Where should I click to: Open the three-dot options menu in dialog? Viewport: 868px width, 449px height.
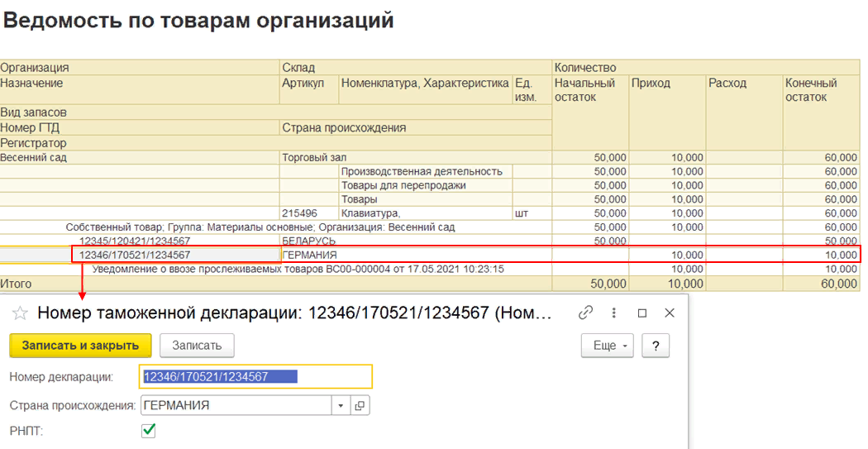[614, 313]
